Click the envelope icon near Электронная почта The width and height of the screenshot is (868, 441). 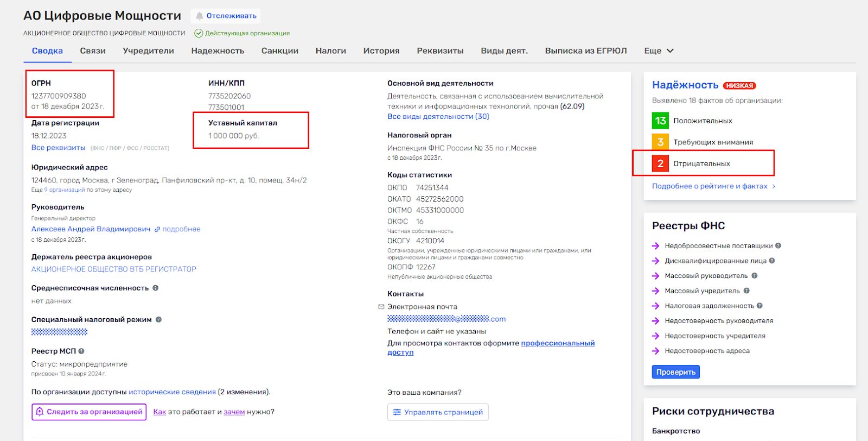pos(381,307)
